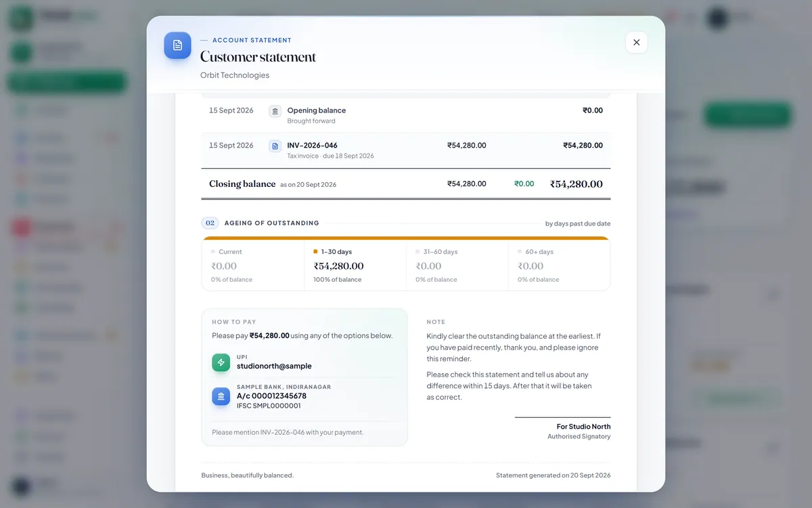Click the green UPI lightning icon

221,362
